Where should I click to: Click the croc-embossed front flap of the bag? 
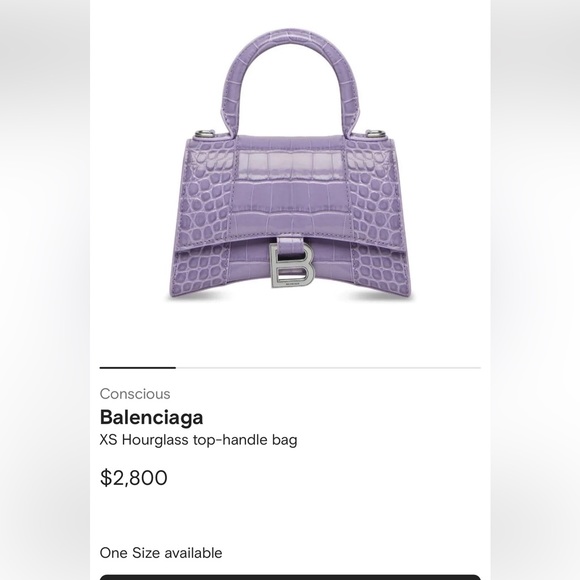click(x=291, y=189)
